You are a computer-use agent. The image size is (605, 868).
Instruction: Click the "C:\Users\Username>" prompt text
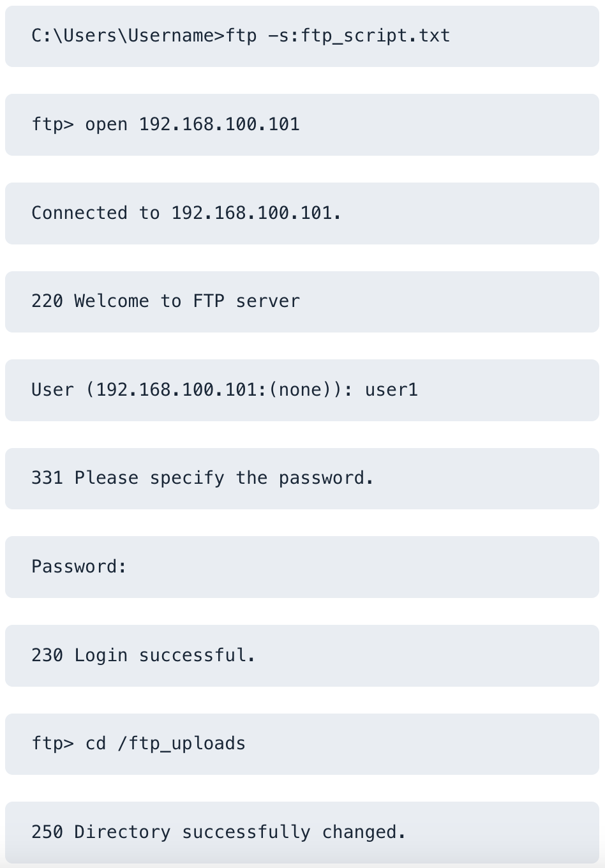coord(128,36)
